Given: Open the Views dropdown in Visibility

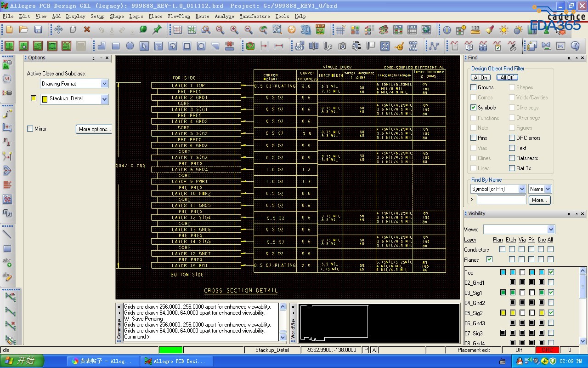Looking at the screenshot, I should click(x=551, y=230).
